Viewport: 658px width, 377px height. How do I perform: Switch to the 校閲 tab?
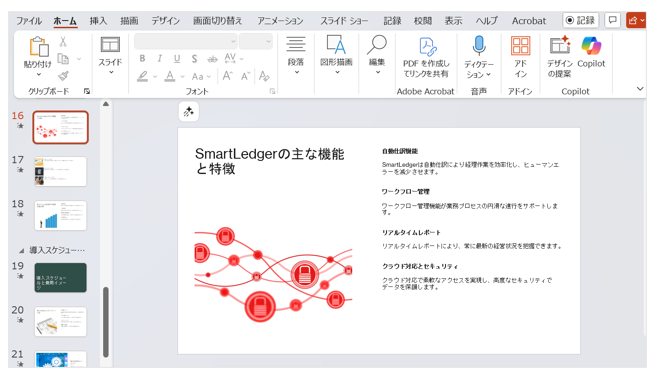(423, 21)
